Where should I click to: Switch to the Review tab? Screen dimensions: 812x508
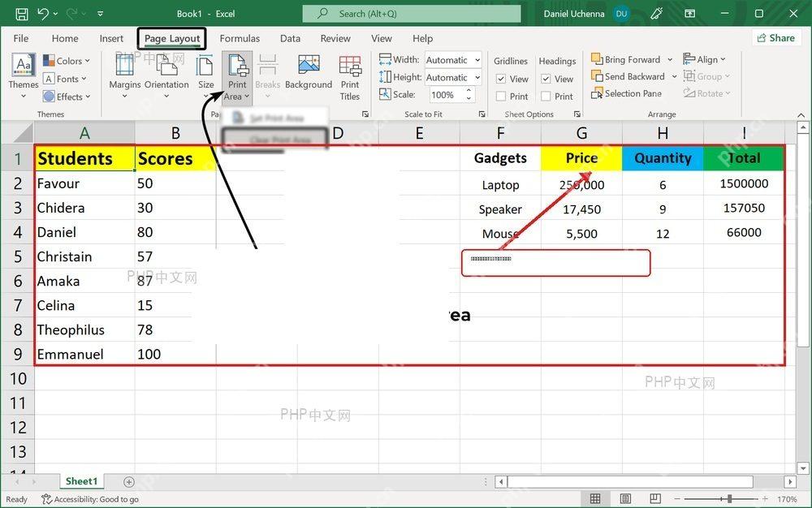click(x=335, y=38)
